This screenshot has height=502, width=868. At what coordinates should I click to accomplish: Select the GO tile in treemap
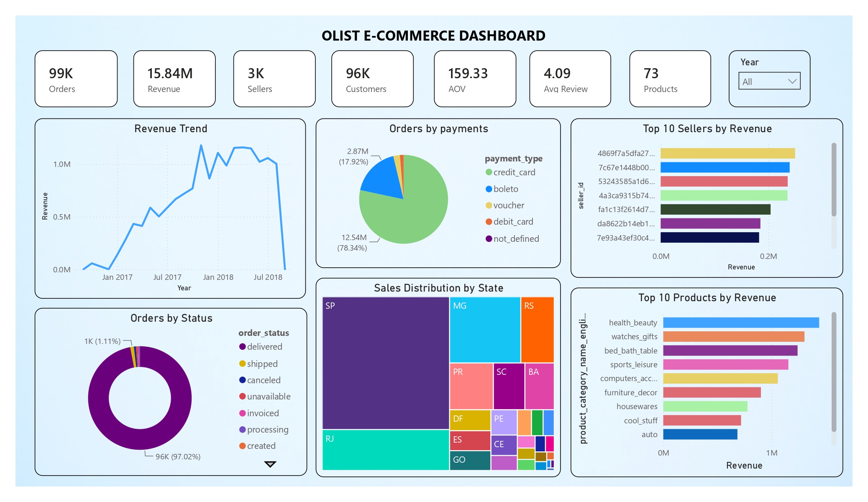(470, 461)
